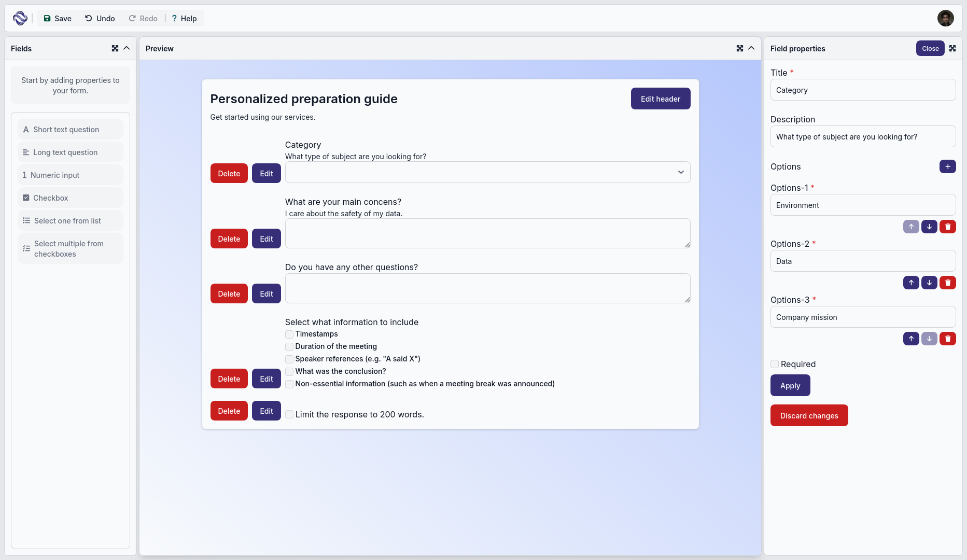Check the Timestamps checkbox
Viewport: 967px width, 560px height.
click(289, 334)
